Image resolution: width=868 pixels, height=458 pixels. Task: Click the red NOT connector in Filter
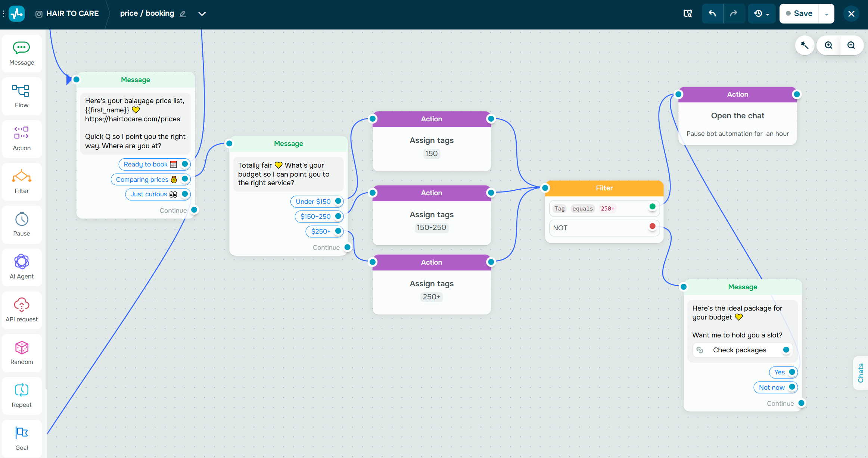tap(652, 226)
